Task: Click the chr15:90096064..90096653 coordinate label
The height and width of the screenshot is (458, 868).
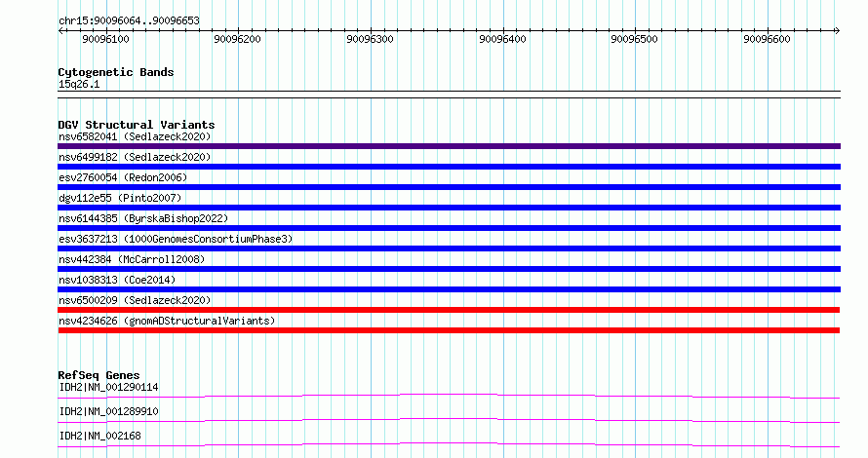Action: (x=129, y=21)
